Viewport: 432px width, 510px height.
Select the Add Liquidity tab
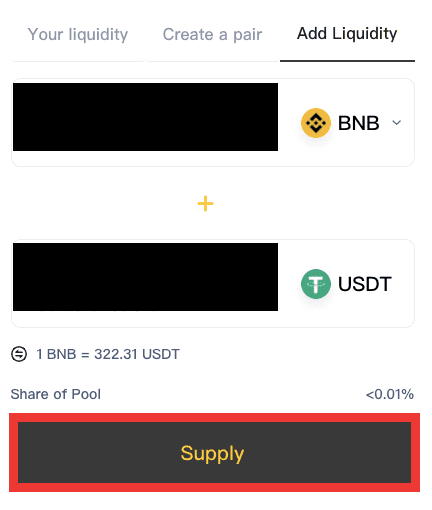(347, 33)
